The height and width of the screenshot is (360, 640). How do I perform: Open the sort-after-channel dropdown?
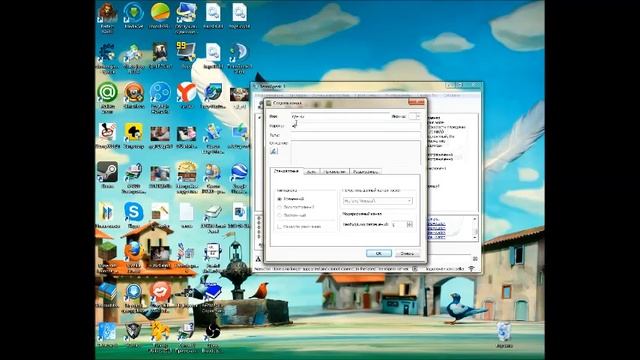tap(378, 201)
